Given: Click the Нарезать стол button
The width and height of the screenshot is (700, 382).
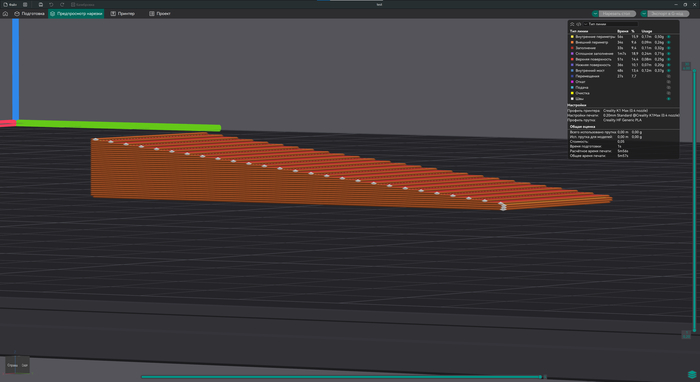Looking at the screenshot, I should (618, 14).
